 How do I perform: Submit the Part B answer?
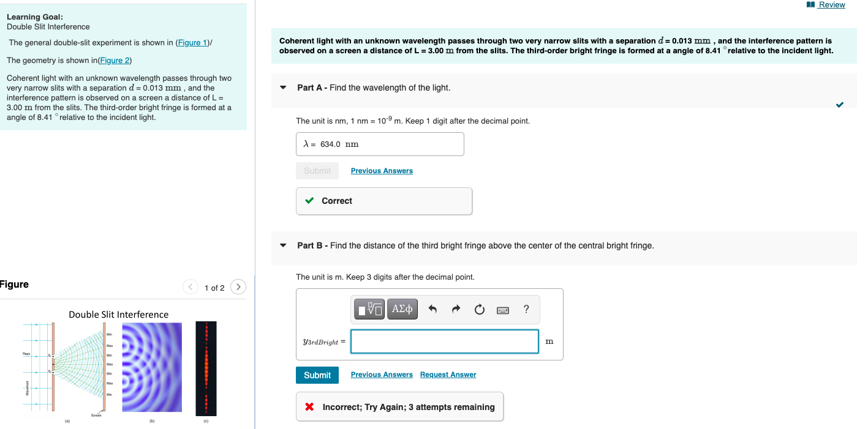pyautogui.click(x=317, y=375)
